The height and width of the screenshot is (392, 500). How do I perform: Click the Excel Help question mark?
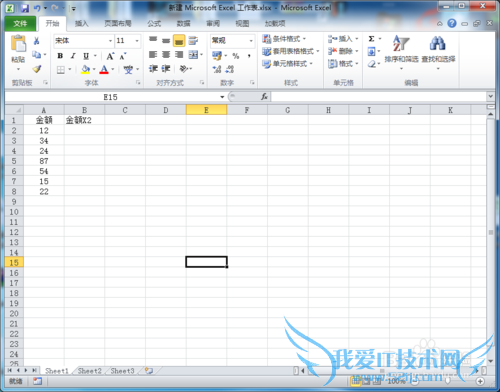pyautogui.click(x=452, y=23)
